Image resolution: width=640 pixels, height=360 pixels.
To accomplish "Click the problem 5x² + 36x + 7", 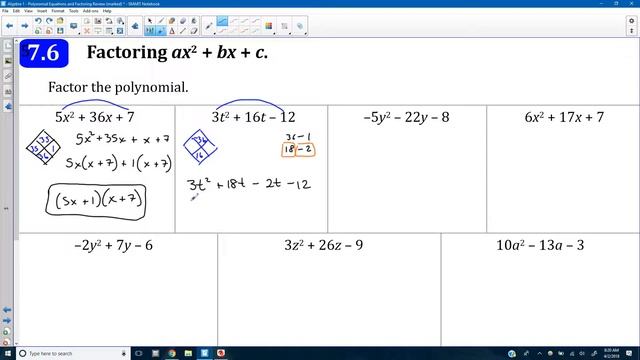I will point(95,117).
